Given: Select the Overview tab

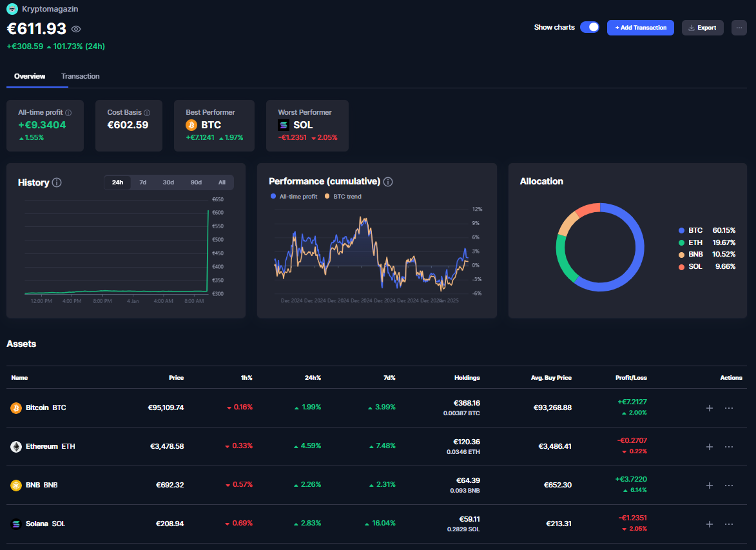Looking at the screenshot, I should [x=30, y=76].
